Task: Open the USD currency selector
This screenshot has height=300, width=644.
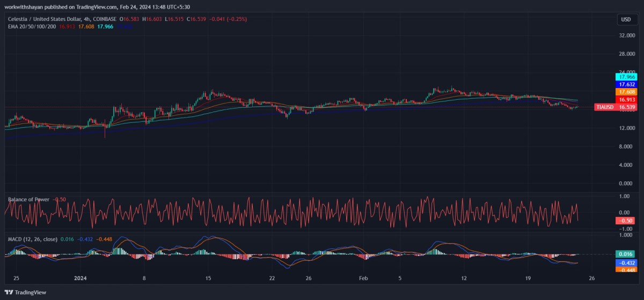Action: (626, 19)
